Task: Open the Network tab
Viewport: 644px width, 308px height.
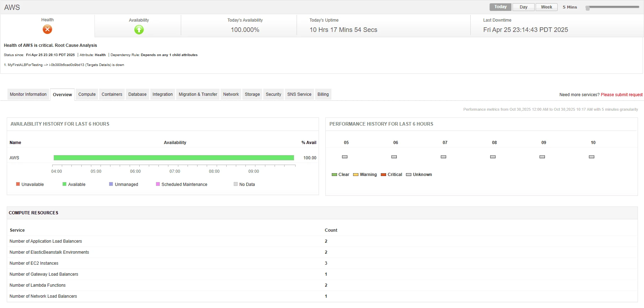Action: tap(231, 94)
